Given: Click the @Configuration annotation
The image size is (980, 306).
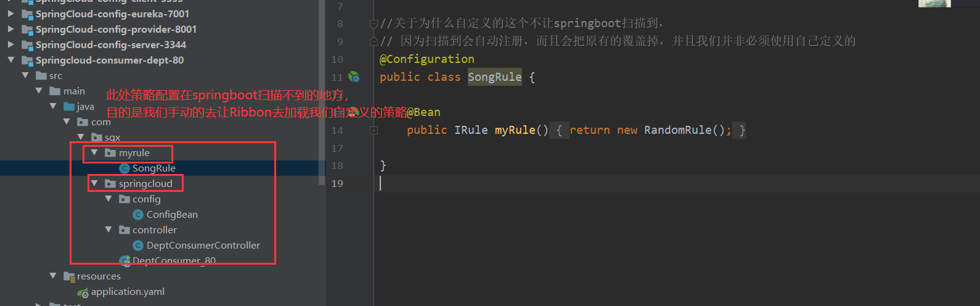Looking at the screenshot, I should coord(427,59).
